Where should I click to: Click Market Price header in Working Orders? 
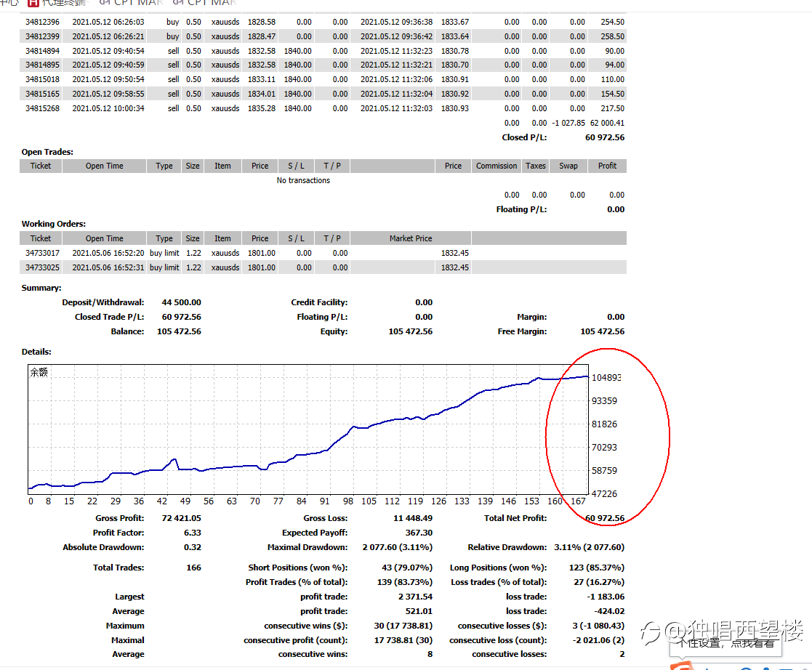click(410, 238)
